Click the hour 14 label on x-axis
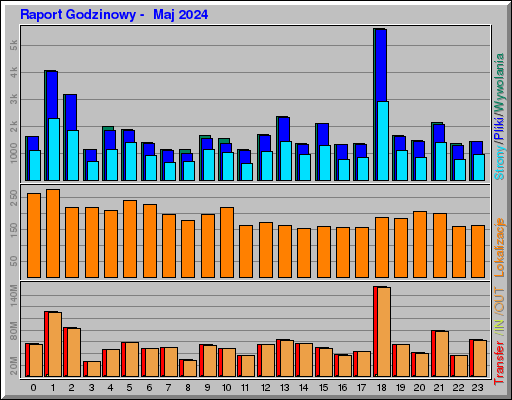Viewport: 512px width, 400px height. tap(303, 388)
